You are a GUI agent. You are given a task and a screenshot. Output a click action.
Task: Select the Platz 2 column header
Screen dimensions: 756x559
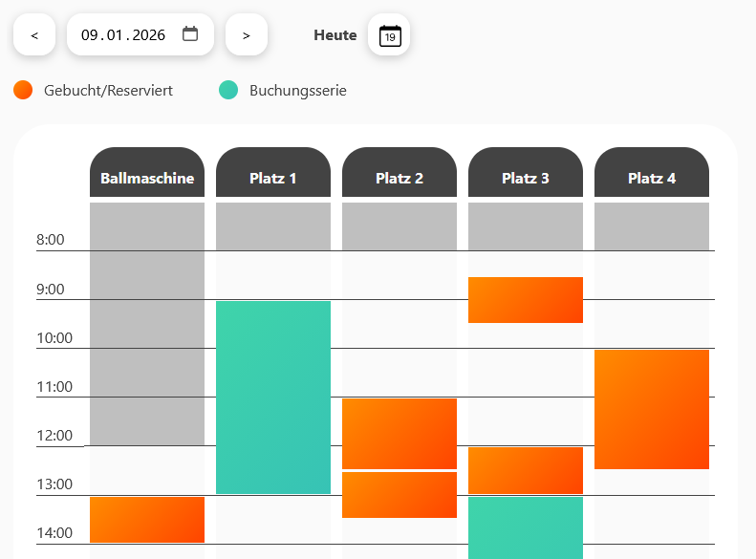[400, 177]
